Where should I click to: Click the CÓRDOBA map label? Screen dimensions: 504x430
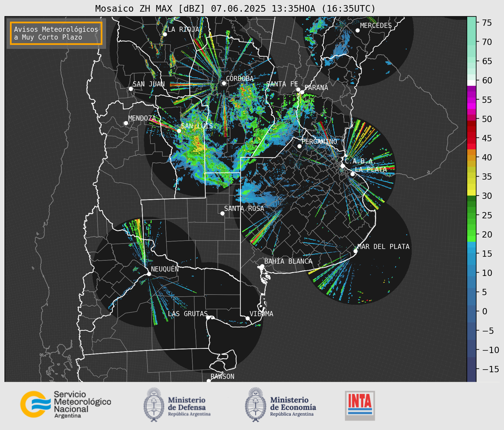coord(240,79)
